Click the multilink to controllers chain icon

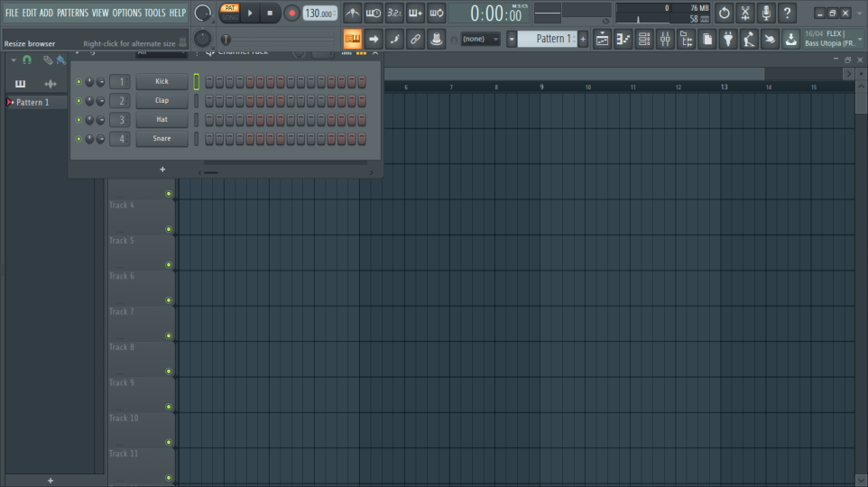coord(415,39)
